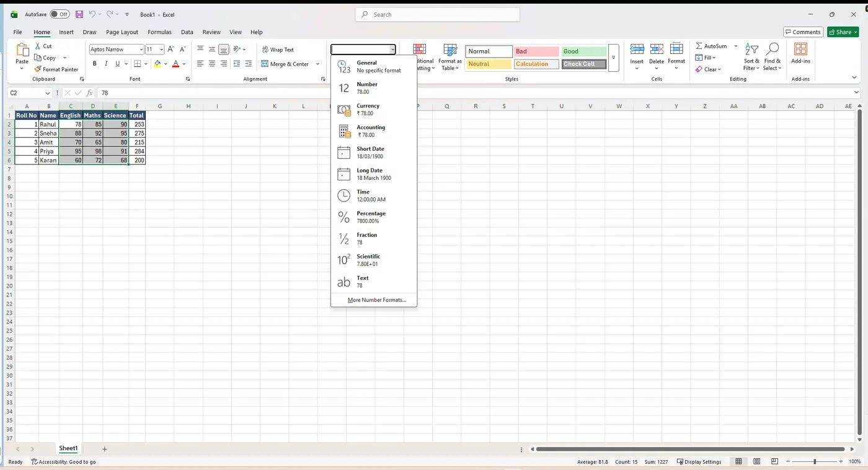The height and width of the screenshot is (470, 868).
Task: Expand the formula bar
Action: (x=857, y=93)
